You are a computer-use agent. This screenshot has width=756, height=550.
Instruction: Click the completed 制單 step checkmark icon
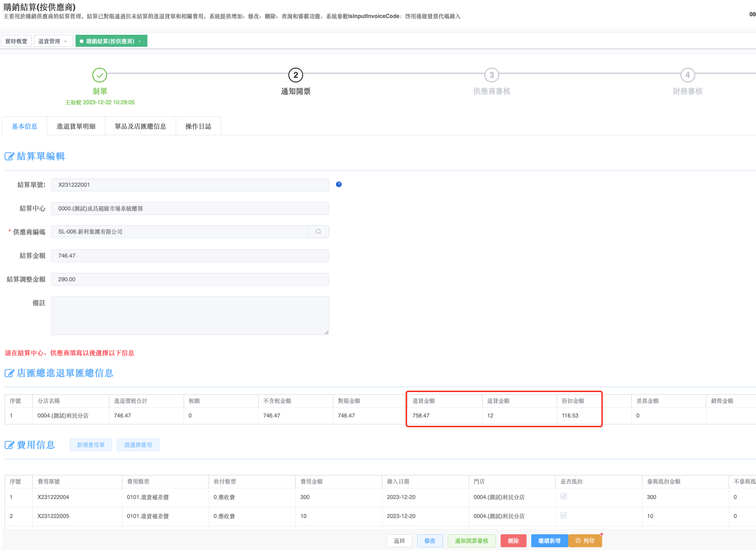point(100,75)
